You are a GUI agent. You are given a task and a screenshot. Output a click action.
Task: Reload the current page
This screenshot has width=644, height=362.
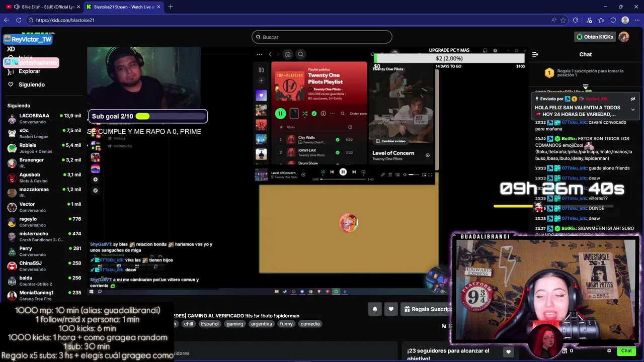click(19, 20)
